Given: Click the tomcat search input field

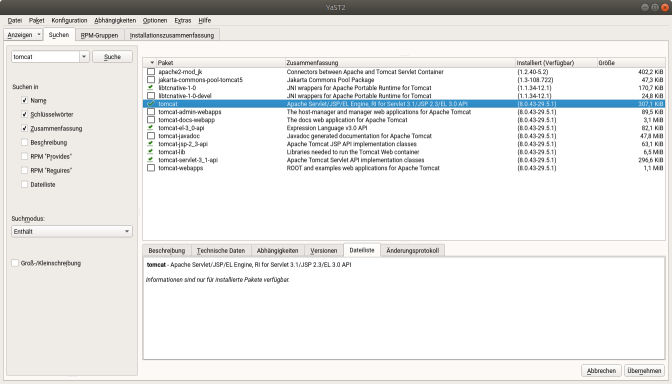Looking at the screenshot, I should click(45, 57).
